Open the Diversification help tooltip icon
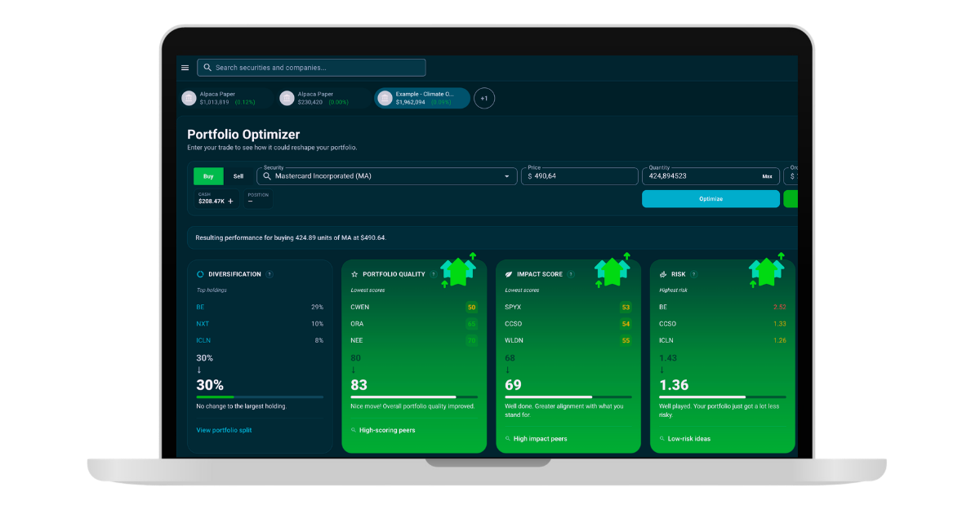The width and height of the screenshot is (980, 514). tap(269, 274)
